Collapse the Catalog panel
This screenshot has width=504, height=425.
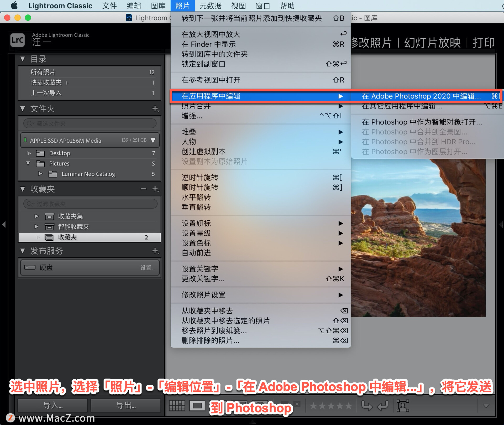[23, 59]
